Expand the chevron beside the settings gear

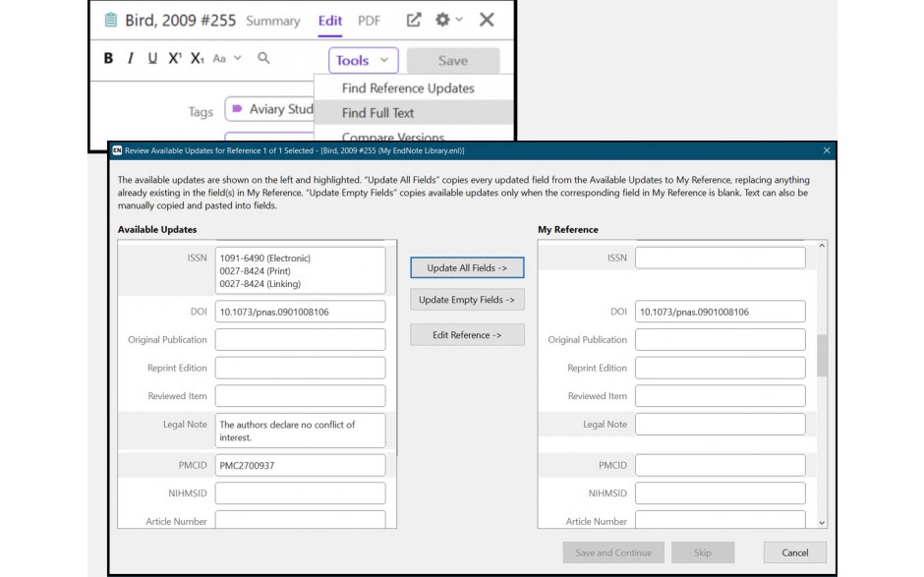tap(457, 20)
